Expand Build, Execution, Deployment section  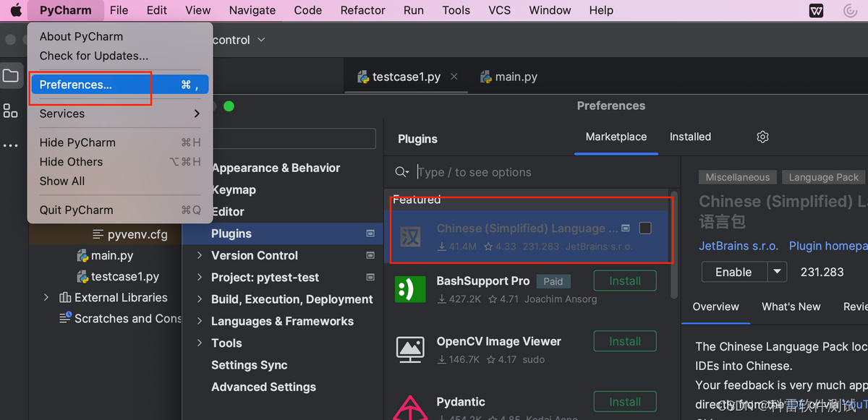200,299
